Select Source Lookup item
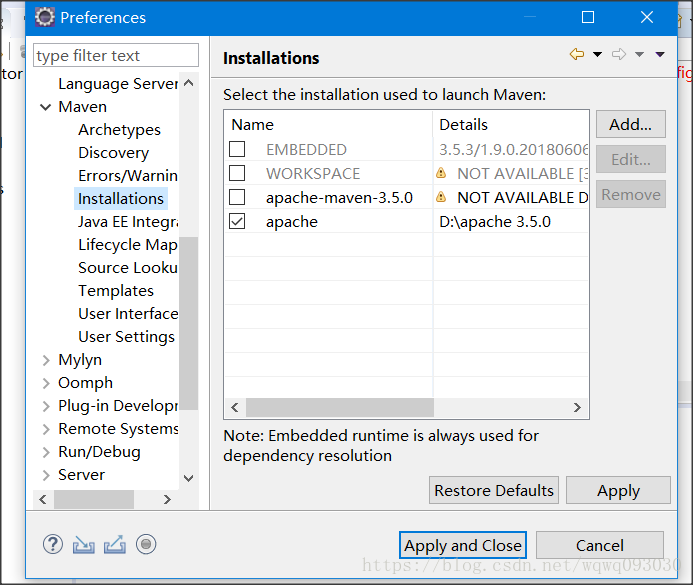 pos(128,268)
